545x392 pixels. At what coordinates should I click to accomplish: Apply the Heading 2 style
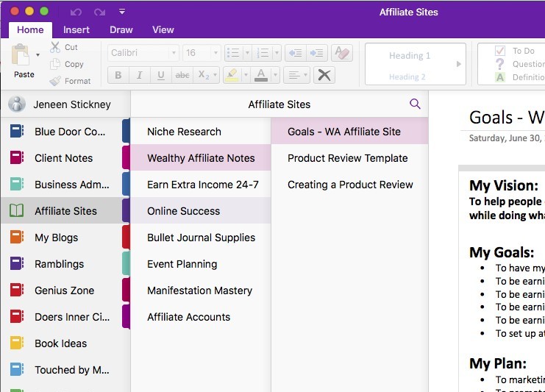coord(407,76)
